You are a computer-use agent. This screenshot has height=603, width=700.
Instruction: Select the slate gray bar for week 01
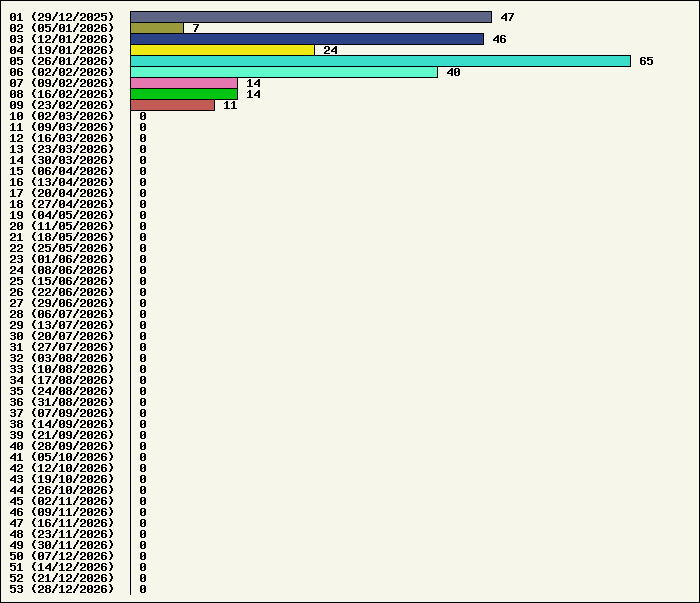coord(311,17)
